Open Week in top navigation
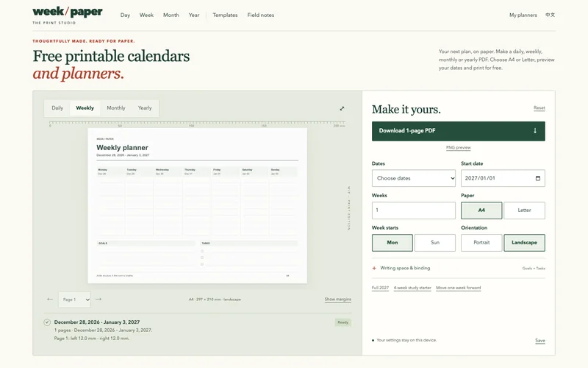The image size is (588, 368). (x=146, y=15)
